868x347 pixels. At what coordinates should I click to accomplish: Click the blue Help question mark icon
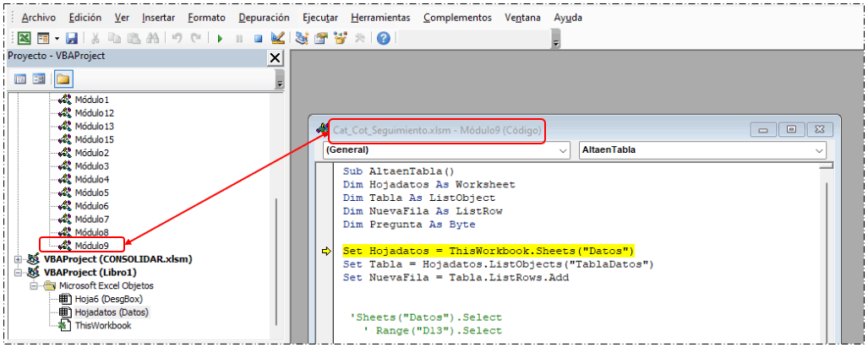(x=384, y=38)
